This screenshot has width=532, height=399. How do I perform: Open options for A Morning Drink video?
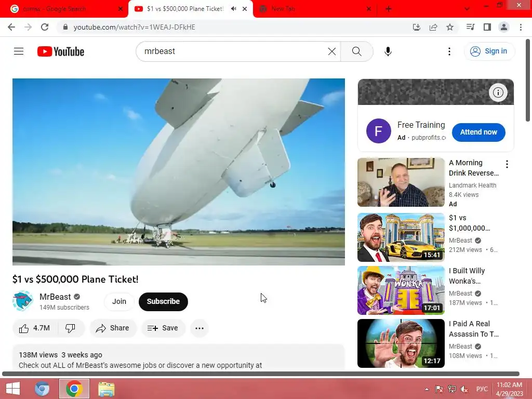pos(507,164)
